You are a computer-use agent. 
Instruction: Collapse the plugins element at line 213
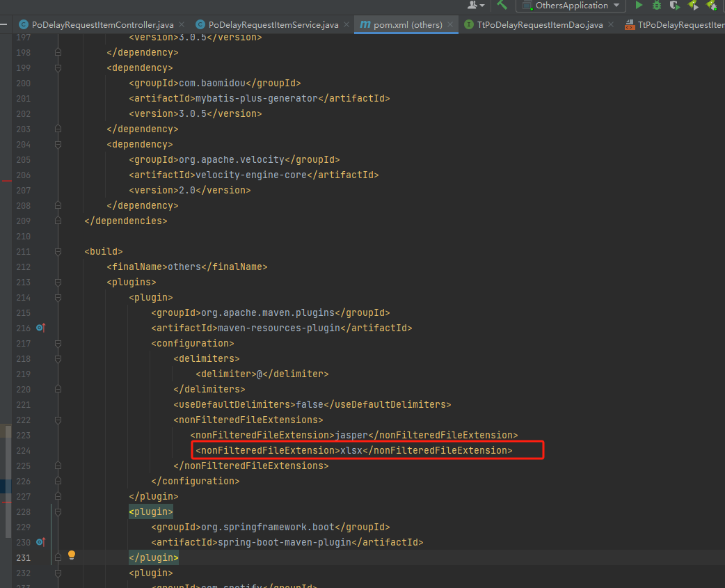[58, 283]
